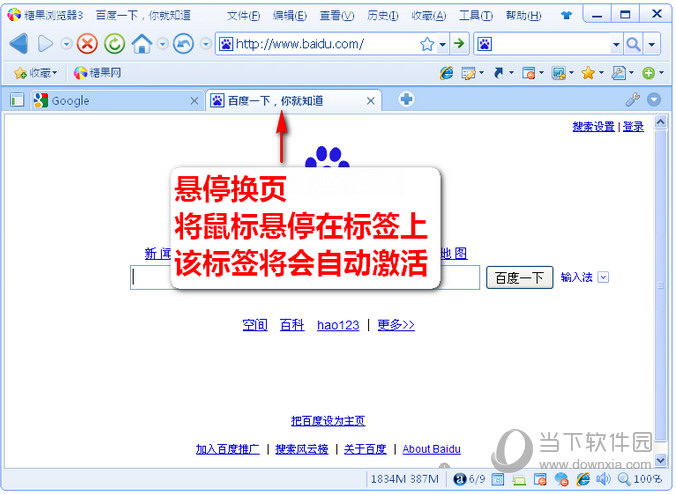Image resolution: width=676 pixels, height=494 pixels.
Task: Stop loading with the red X button
Action: tap(87, 44)
